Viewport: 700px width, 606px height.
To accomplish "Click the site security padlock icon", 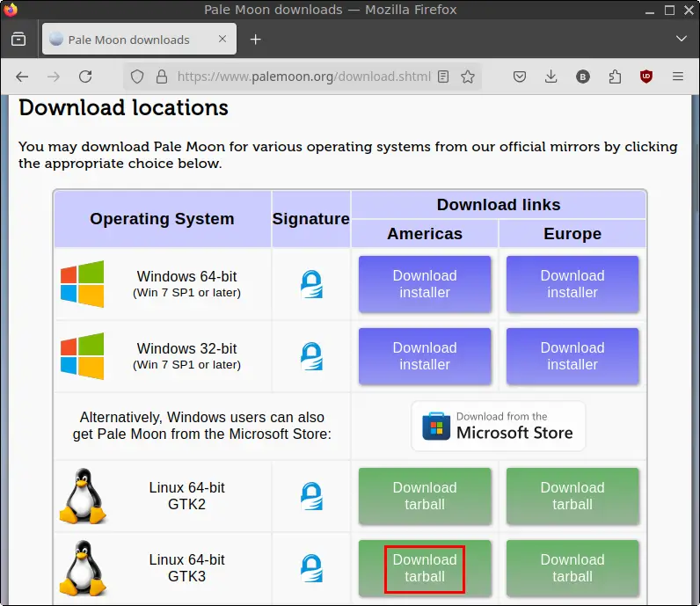I will click(x=162, y=77).
